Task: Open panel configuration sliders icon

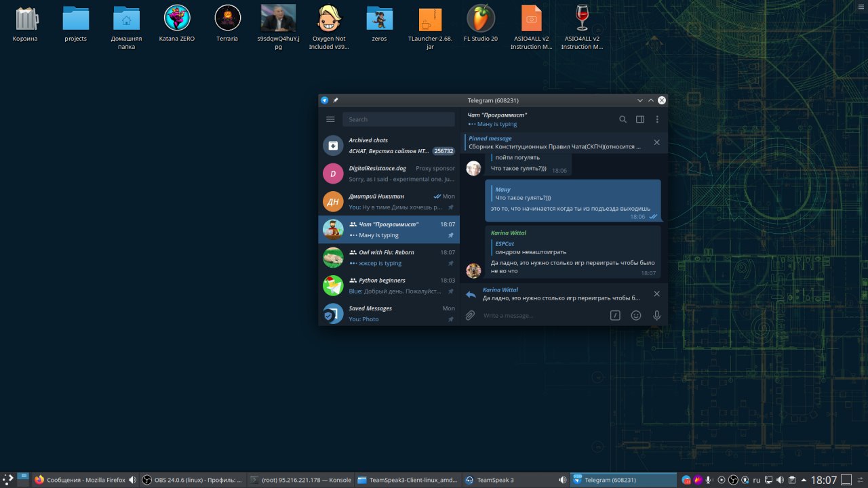Action: coord(861,480)
